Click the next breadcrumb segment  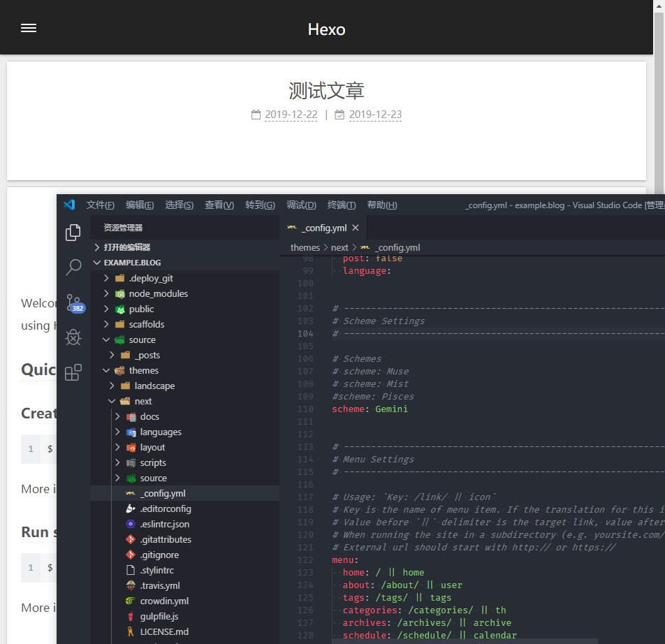click(339, 247)
